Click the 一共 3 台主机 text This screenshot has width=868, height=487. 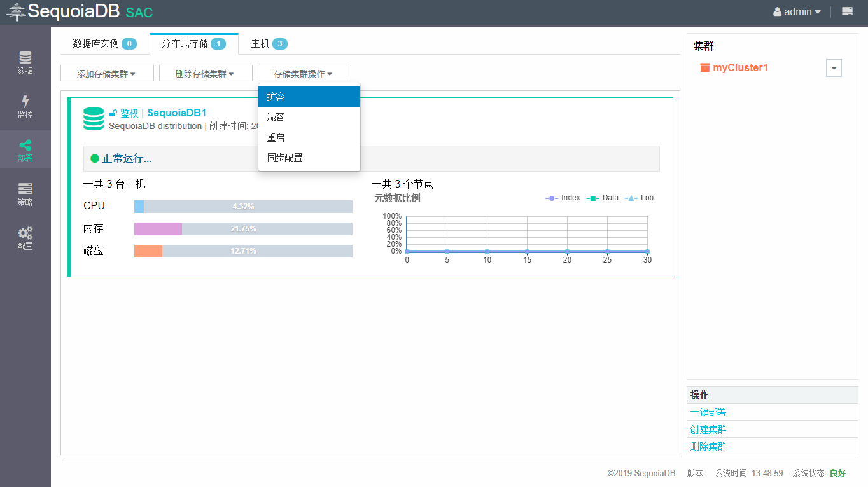pyautogui.click(x=115, y=184)
